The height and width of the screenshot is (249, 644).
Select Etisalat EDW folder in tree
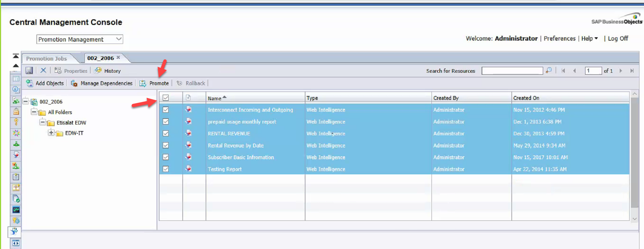(71, 123)
